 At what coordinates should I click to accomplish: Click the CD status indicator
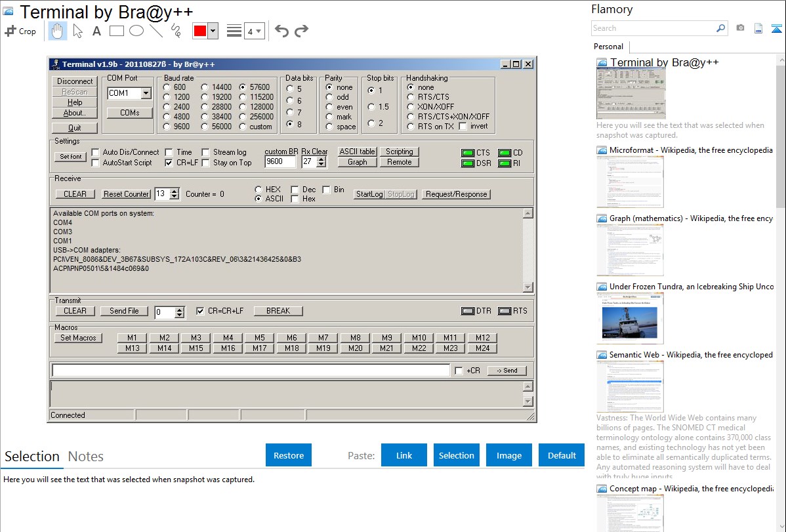[505, 153]
